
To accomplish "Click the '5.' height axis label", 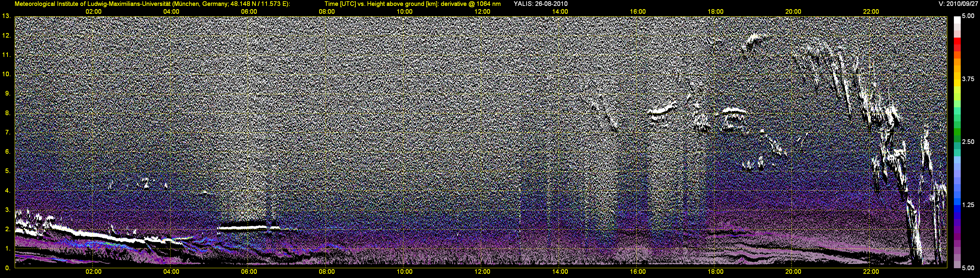I will (8, 171).
